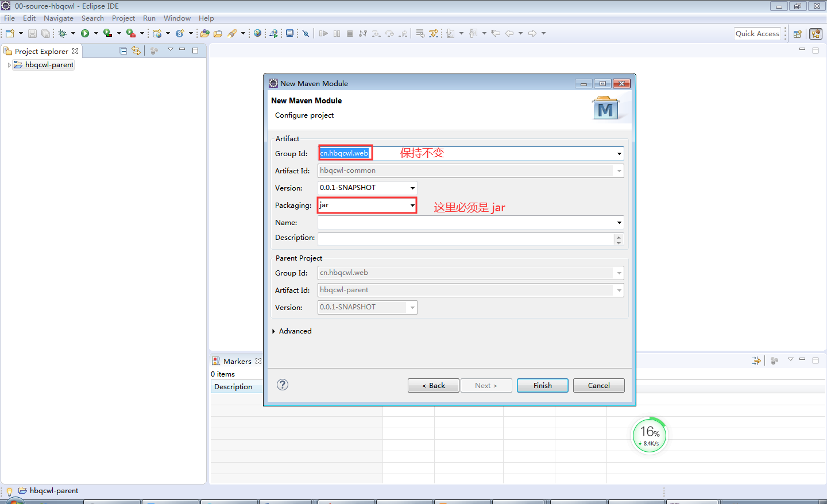The width and height of the screenshot is (827, 504).
Task: Click the Step Over icon
Action: tap(390, 33)
